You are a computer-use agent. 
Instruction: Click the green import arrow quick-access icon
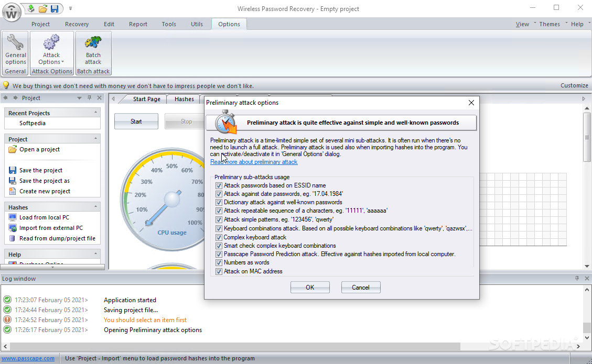pyautogui.click(x=31, y=8)
